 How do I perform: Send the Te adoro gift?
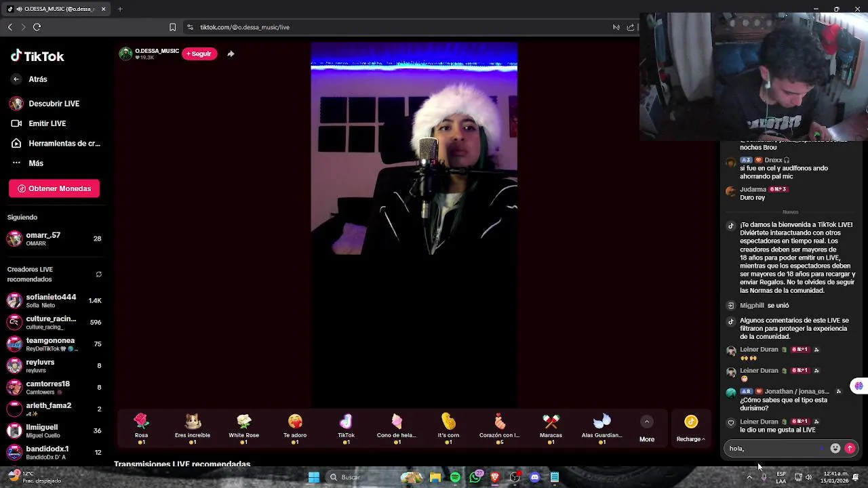click(x=295, y=428)
